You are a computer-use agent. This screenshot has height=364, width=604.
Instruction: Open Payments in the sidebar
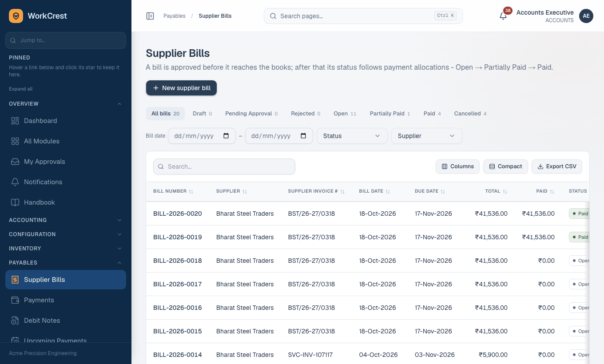(66, 300)
